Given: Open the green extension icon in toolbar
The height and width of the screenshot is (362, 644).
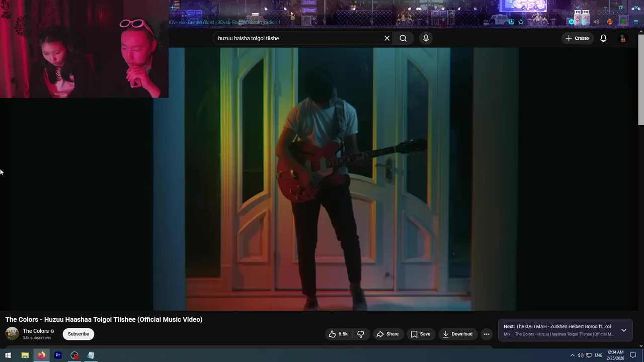Looking at the screenshot, I should 623,22.
